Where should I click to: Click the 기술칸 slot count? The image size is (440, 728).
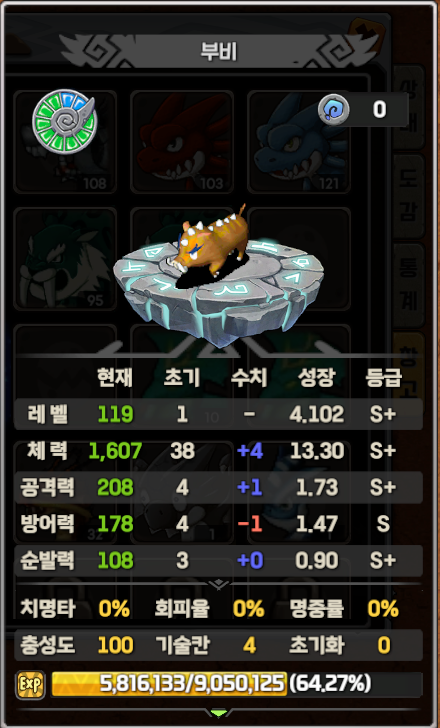[x=249, y=645]
